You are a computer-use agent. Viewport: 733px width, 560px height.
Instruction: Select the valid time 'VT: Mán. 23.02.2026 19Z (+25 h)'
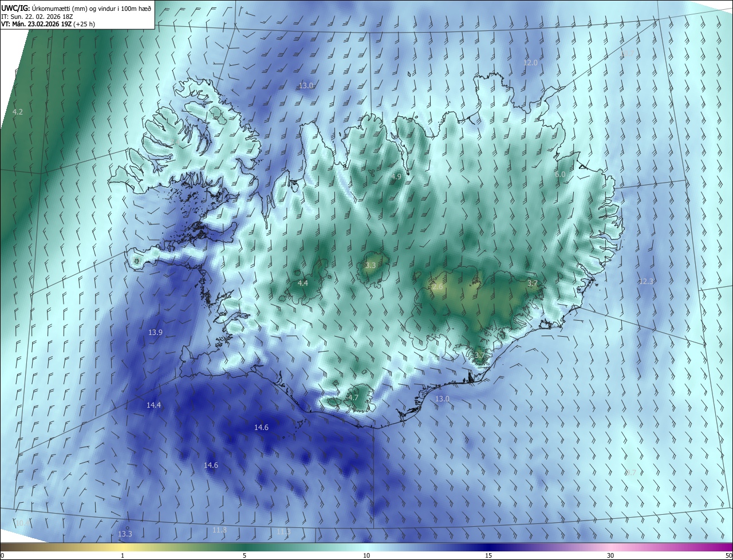pos(48,24)
